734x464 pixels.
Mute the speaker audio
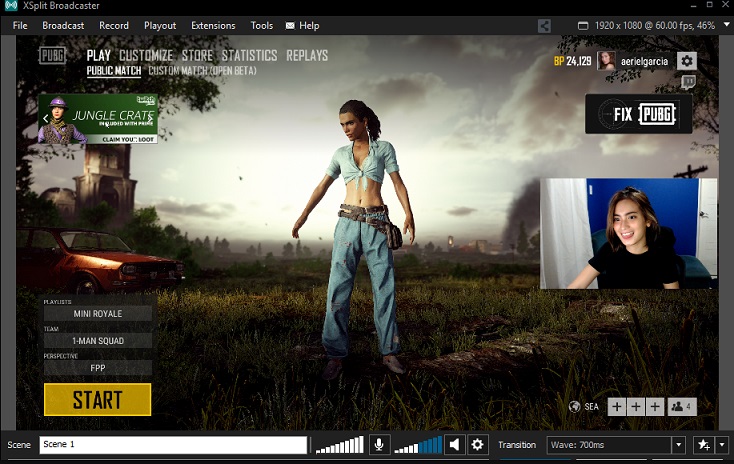(x=454, y=444)
